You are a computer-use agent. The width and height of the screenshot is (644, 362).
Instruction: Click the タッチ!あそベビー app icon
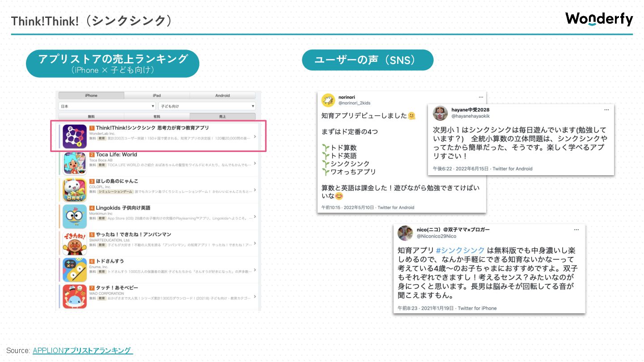click(75, 296)
